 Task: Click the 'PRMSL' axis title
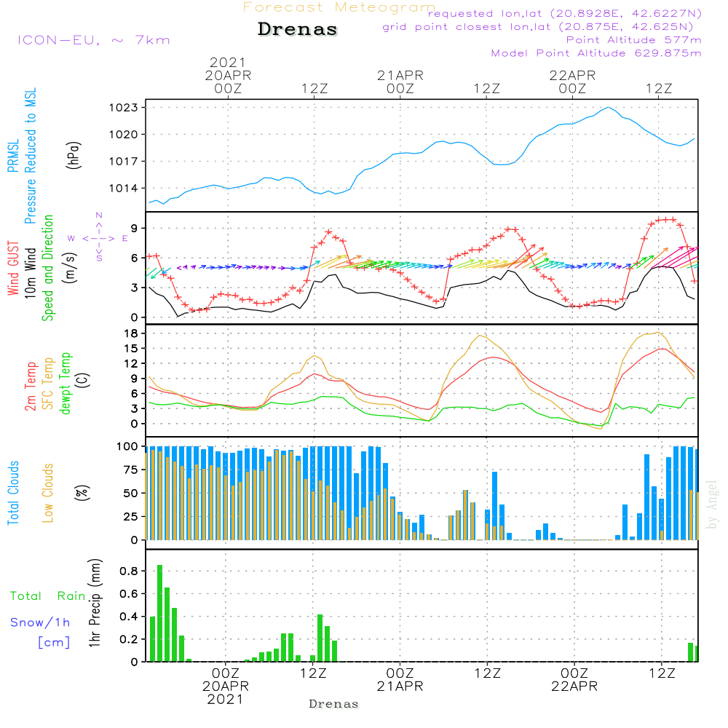pyautogui.click(x=13, y=156)
